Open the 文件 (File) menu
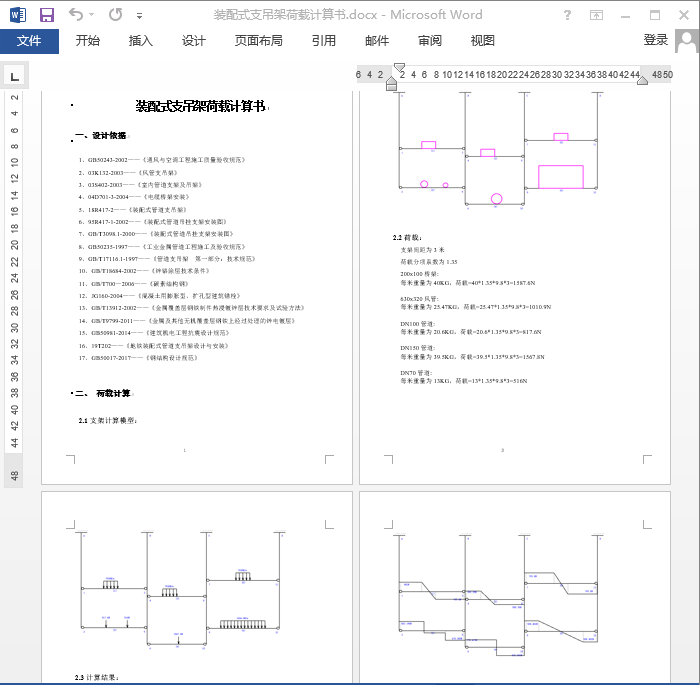 pyautogui.click(x=29, y=41)
